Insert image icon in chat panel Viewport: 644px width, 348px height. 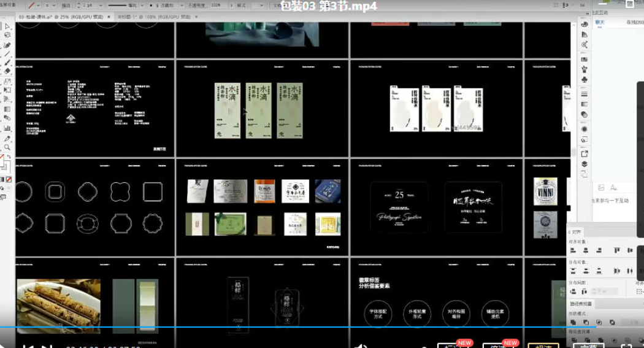tap(601, 188)
